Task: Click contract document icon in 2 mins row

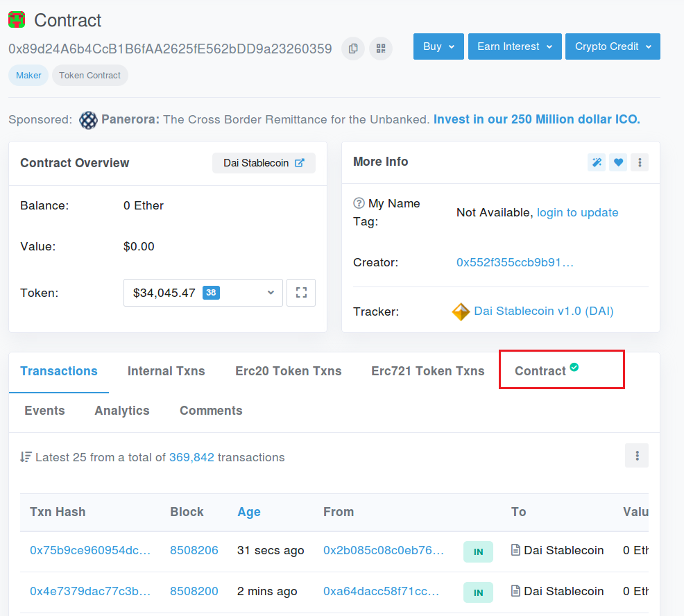Action: point(515,591)
